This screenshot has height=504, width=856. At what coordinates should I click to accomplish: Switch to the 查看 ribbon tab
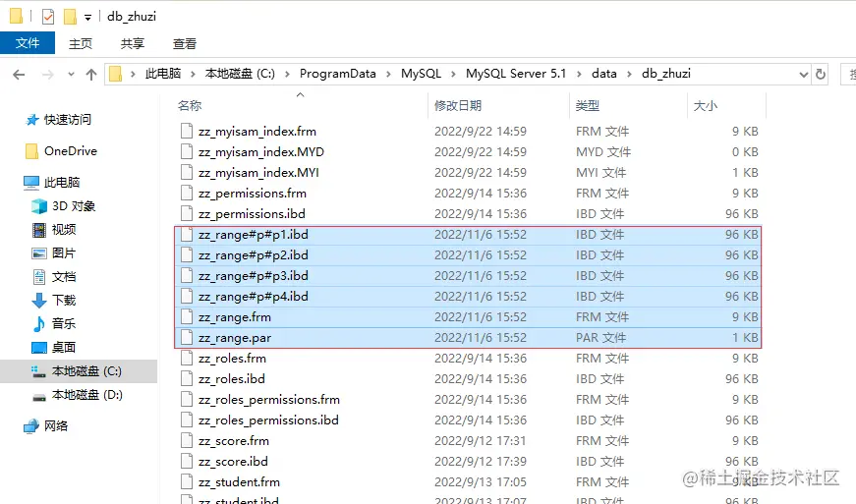(x=185, y=43)
